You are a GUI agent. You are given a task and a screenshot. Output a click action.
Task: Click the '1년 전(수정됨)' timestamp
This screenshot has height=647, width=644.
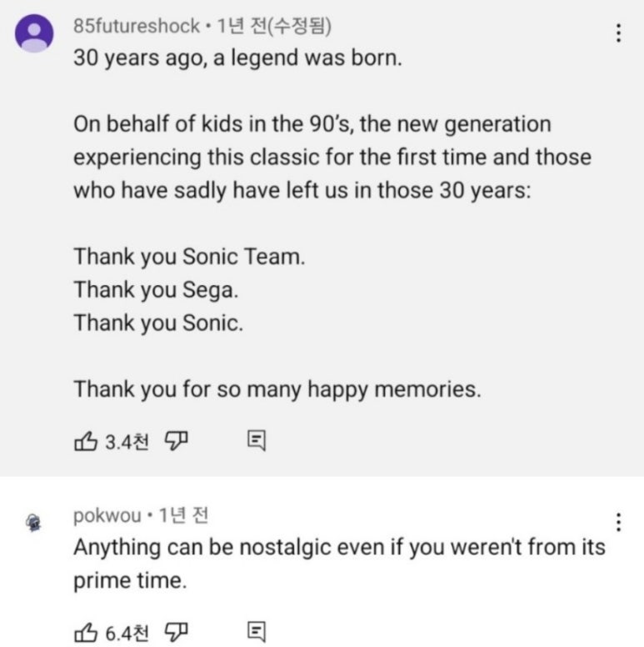tap(274, 26)
